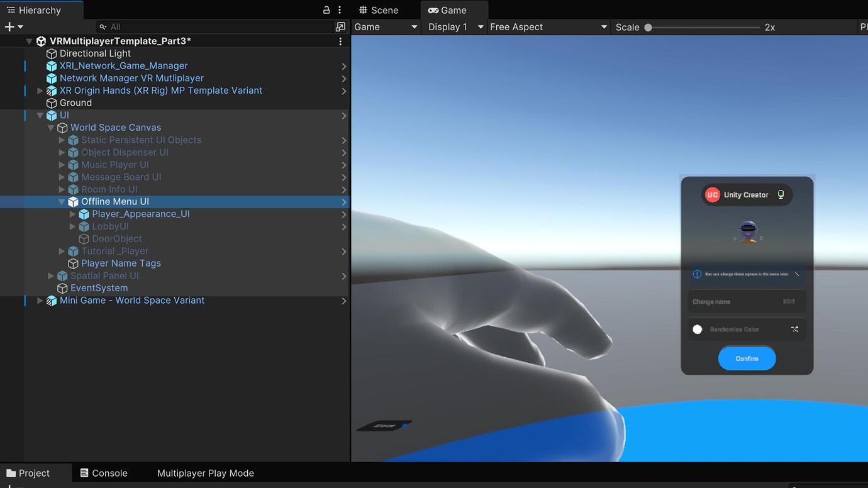The width and height of the screenshot is (868, 488).
Task: Open the Multiplayer Play Mode tab
Action: click(205, 473)
